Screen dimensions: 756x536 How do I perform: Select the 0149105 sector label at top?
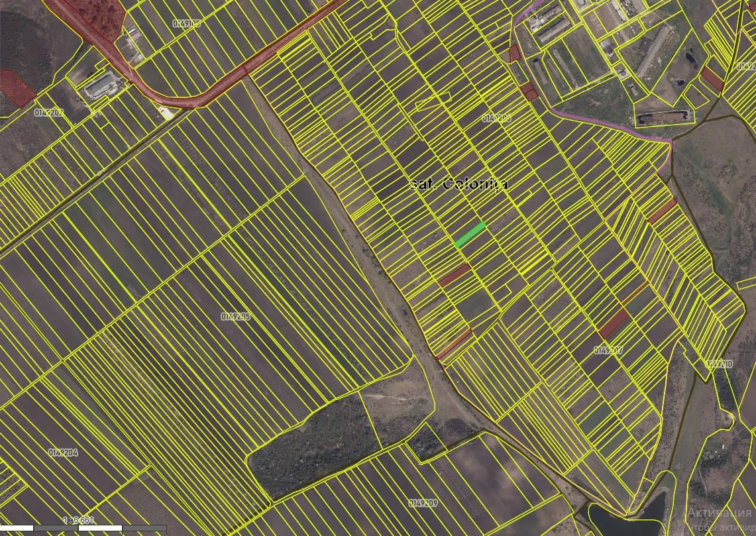click(x=186, y=23)
